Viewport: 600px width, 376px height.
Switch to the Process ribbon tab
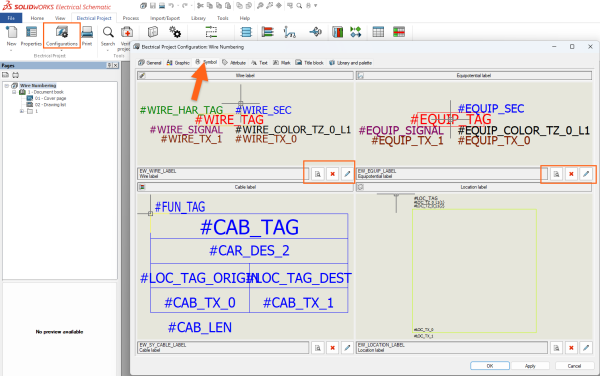click(131, 18)
